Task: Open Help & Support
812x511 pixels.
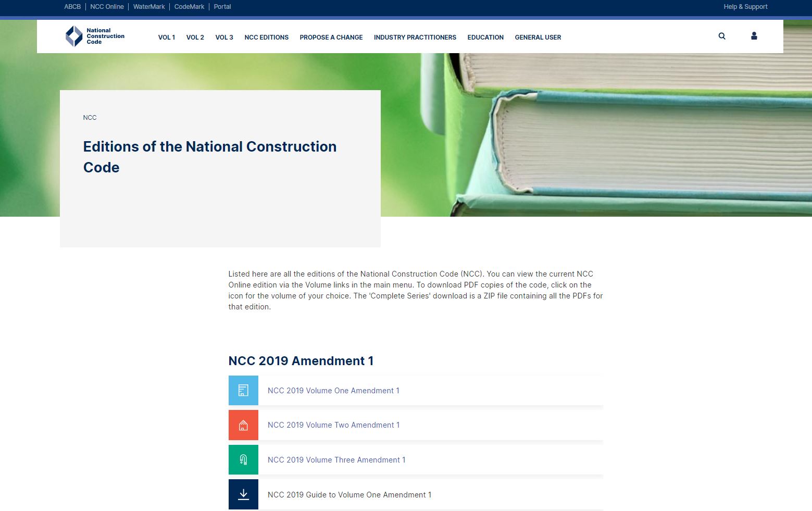Action: click(745, 6)
